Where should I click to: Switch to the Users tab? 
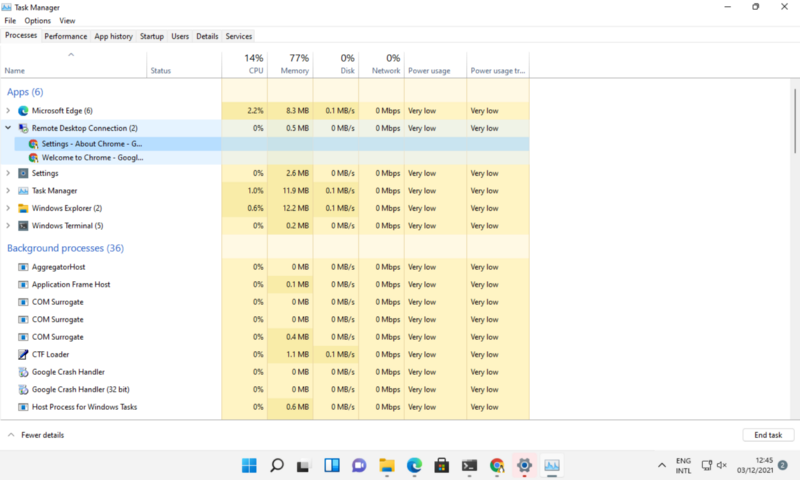point(180,36)
